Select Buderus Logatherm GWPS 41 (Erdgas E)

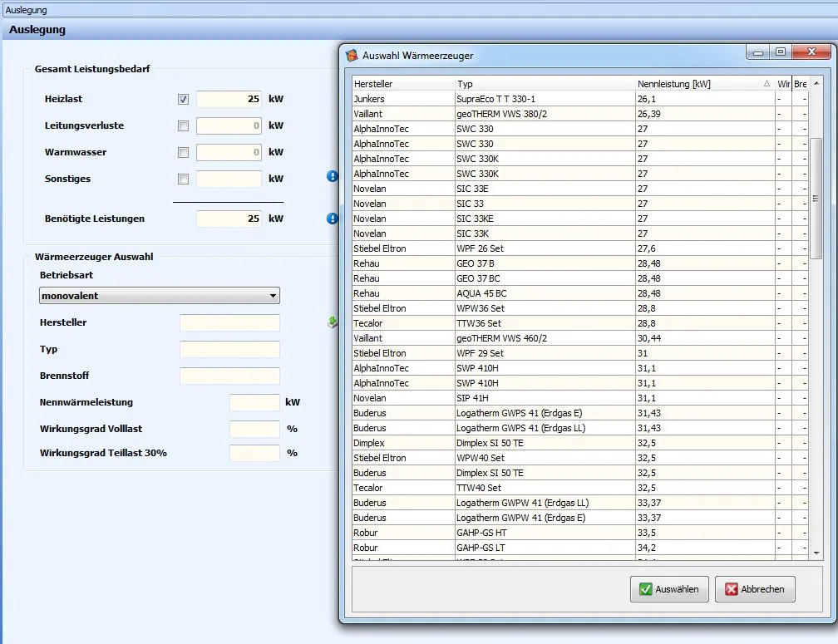(580, 413)
